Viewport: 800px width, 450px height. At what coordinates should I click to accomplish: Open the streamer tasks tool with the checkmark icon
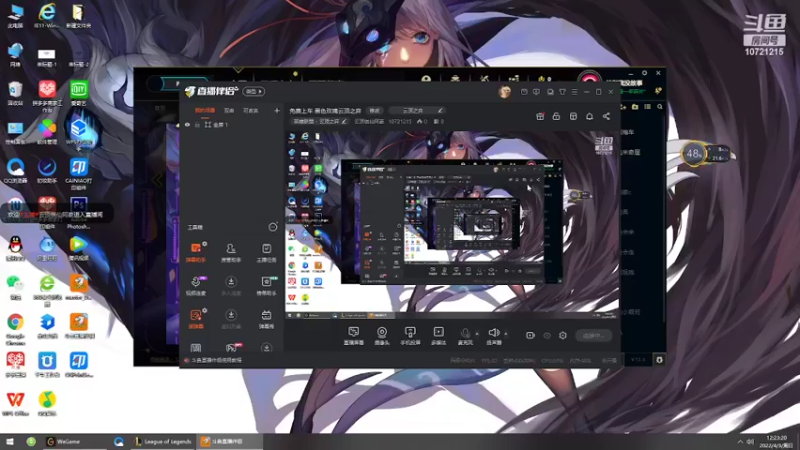pos(266,252)
